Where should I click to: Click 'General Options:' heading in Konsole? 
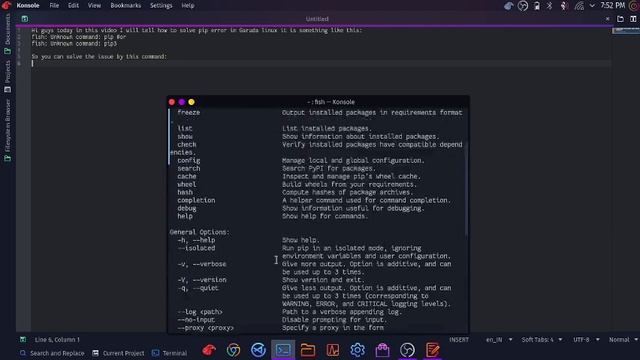tap(200, 232)
